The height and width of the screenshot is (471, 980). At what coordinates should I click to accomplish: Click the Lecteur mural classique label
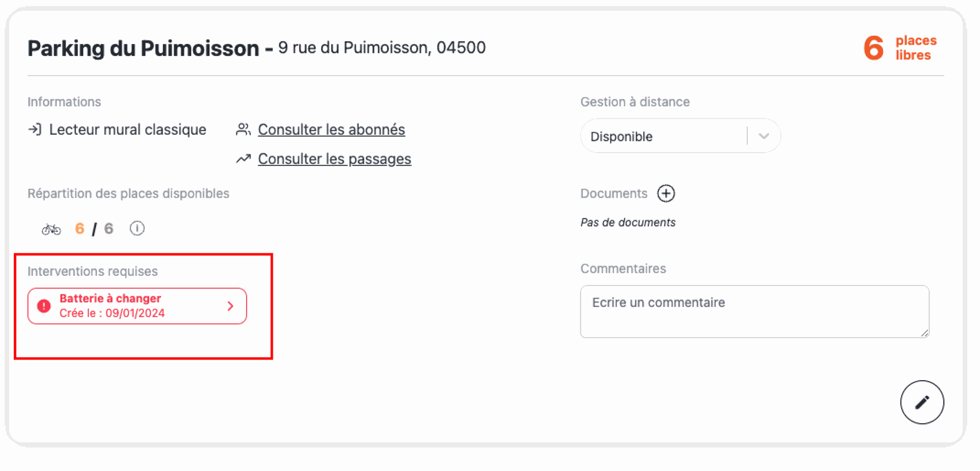point(128,130)
